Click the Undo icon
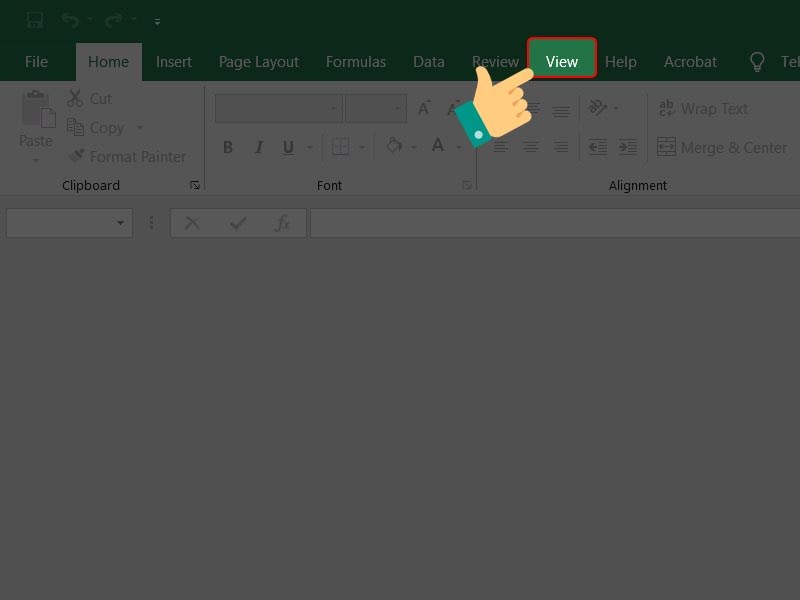 coord(70,20)
